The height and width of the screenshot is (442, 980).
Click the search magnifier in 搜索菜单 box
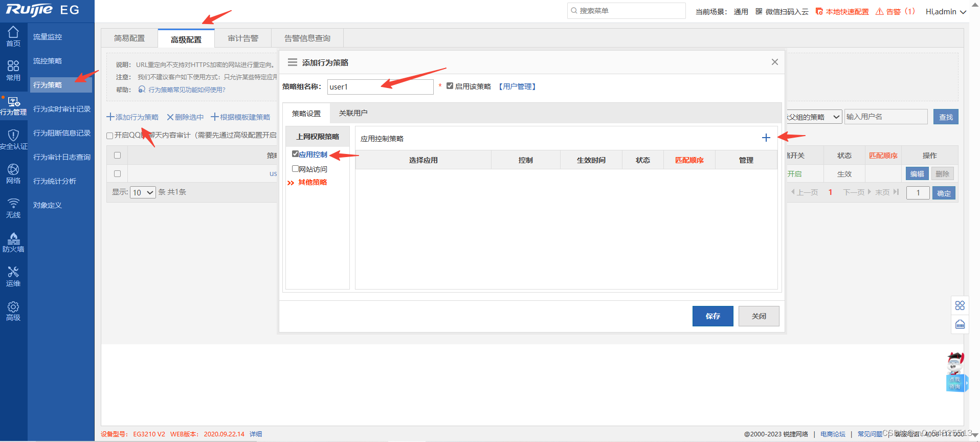(574, 11)
